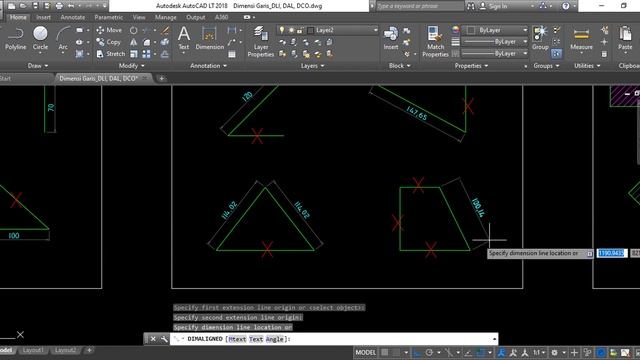Select the Mirror tool icon
This screenshot has height=360, width=640.
[133, 42]
